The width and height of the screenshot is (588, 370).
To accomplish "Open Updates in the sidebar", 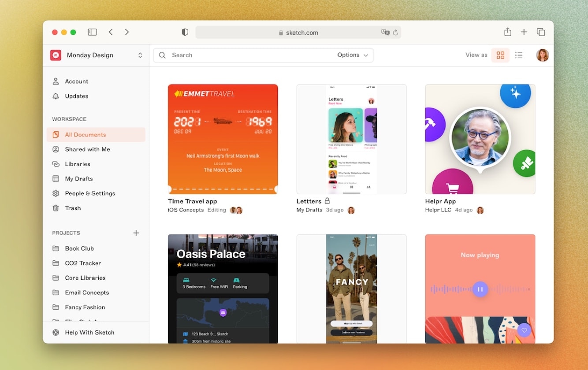I will (96, 96).
